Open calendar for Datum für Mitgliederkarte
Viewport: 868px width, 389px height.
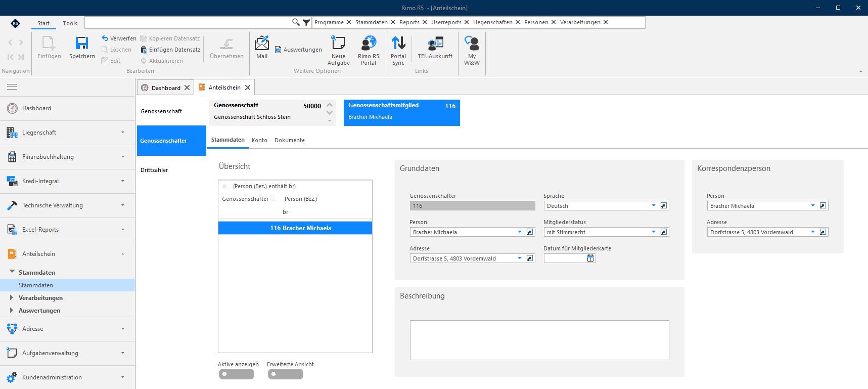click(590, 258)
